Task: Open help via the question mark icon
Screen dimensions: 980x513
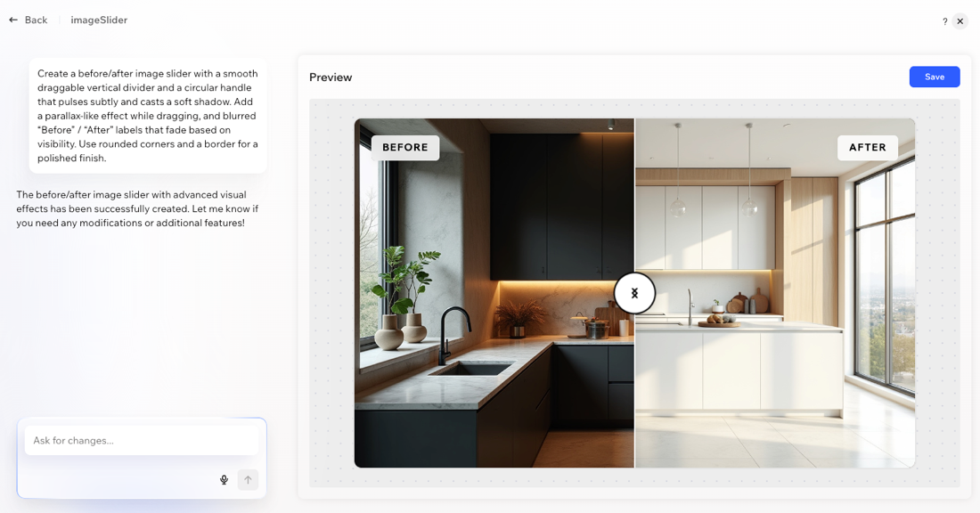Action: point(944,21)
